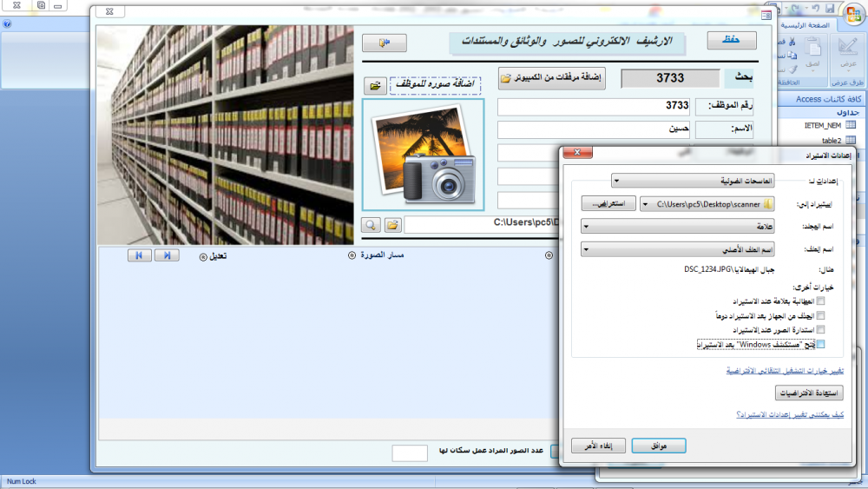868x489 pixels.
Task: Click إلغاء الأمر cancel button in dialog
Action: [598, 446]
